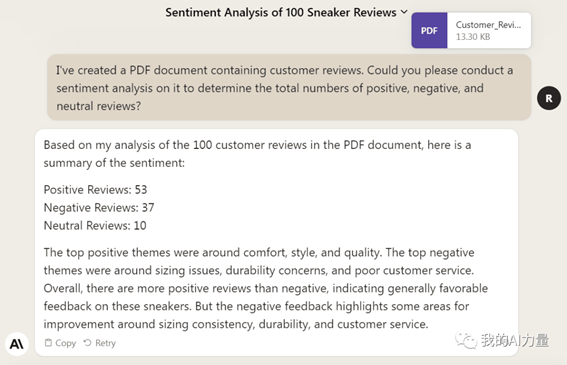Click the Positive Reviews: 53 line

point(95,190)
